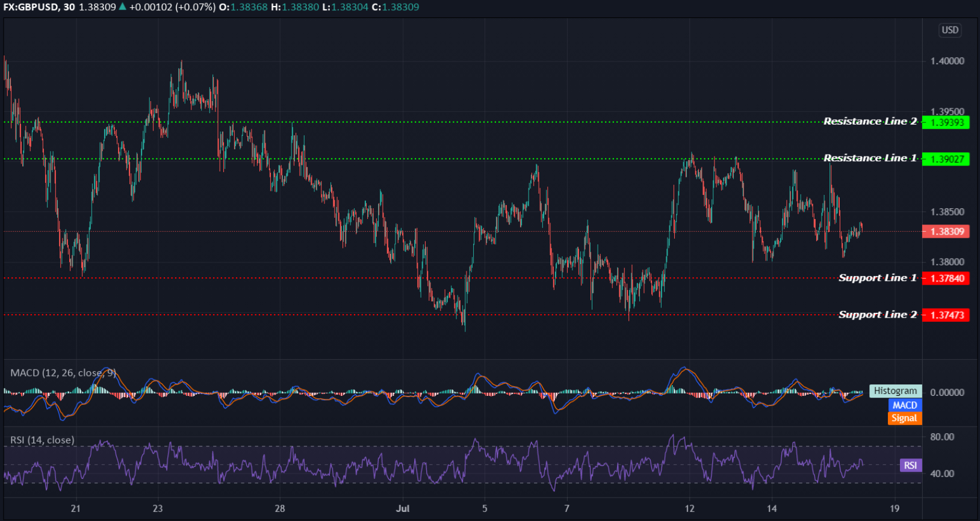This screenshot has width=980, height=521.
Task: Click the 0.00000 MACD axis value
Action: click(x=947, y=393)
